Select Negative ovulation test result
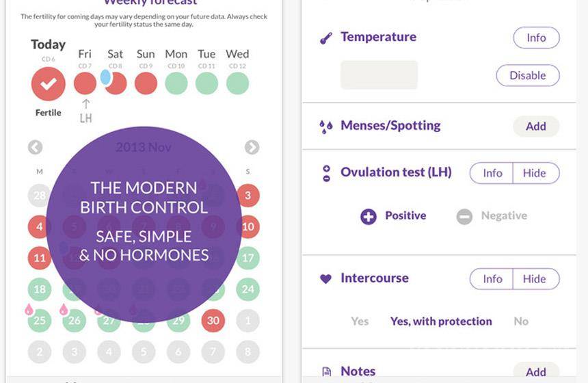Screen dimensions: 588x383 [x=492, y=216]
